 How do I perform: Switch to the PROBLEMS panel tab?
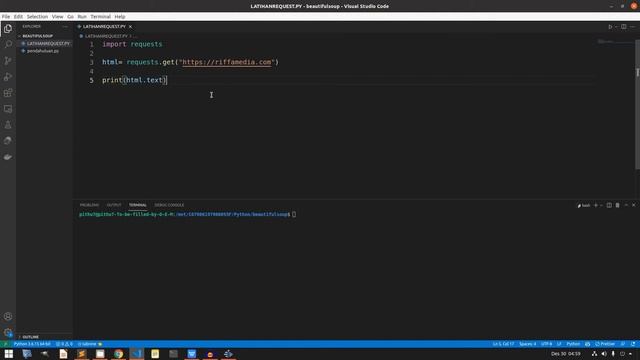coord(89,205)
